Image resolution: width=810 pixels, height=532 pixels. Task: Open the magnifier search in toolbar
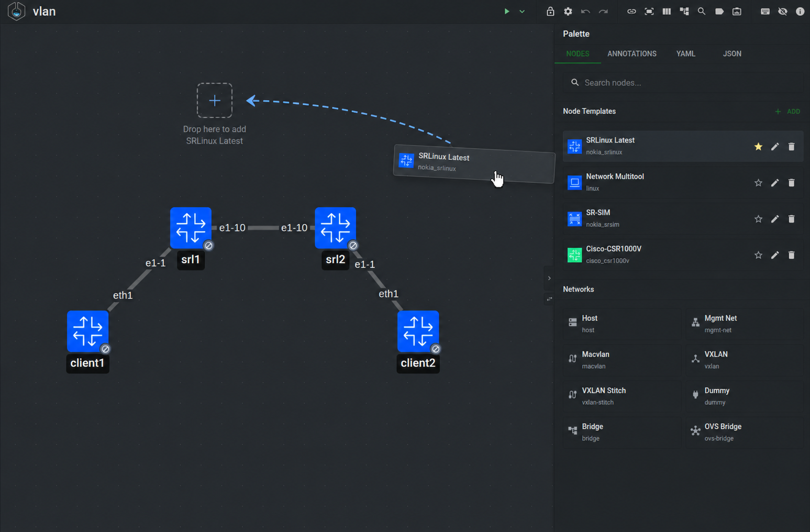tap(702, 12)
